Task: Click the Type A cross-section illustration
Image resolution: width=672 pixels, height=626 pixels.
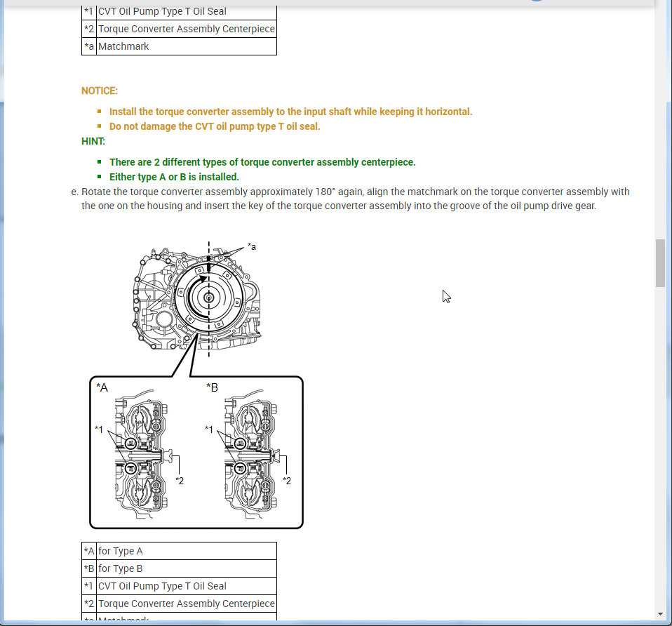Action: click(140, 453)
